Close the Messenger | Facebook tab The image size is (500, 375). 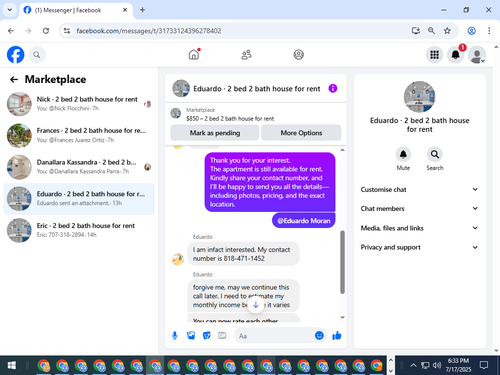click(x=125, y=10)
